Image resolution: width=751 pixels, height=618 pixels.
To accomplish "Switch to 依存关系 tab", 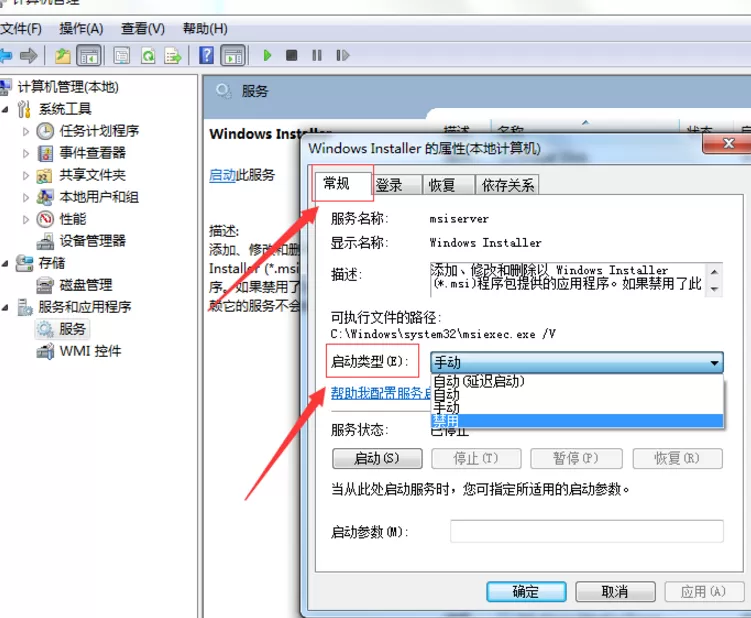I will (508, 185).
